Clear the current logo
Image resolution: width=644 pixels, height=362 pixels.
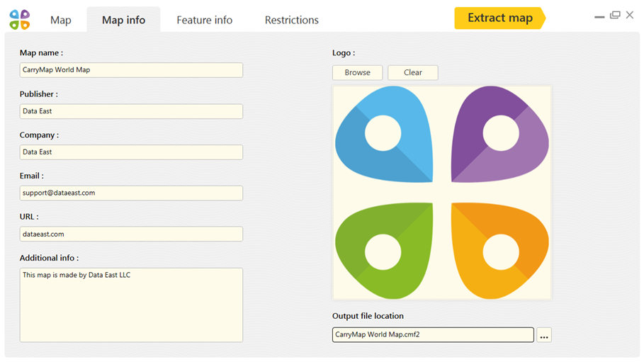coord(413,72)
